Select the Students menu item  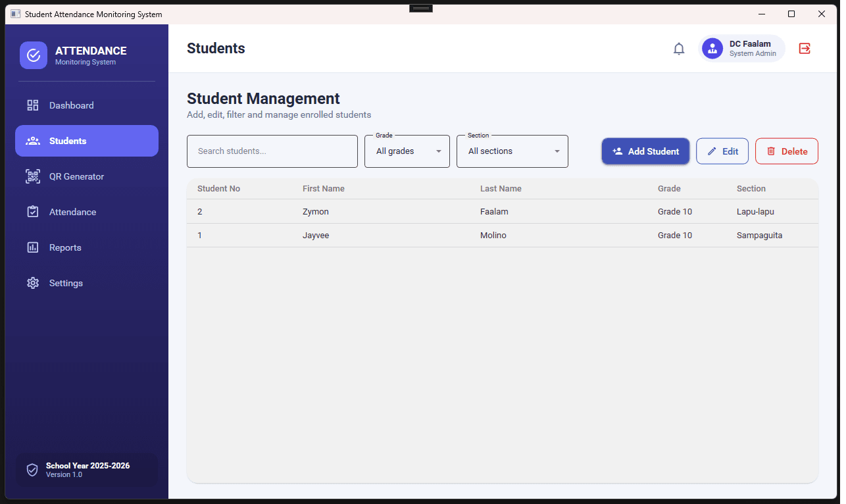click(x=87, y=141)
